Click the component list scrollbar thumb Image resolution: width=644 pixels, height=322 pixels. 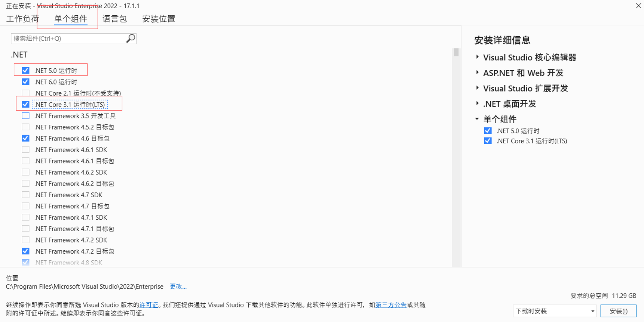click(456, 52)
